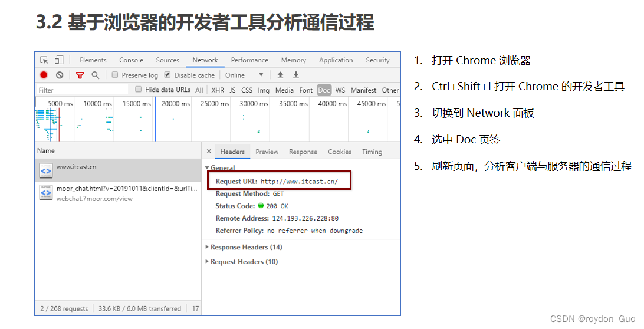
Task: Switch to the Response detail tab
Action: [303, 152]
